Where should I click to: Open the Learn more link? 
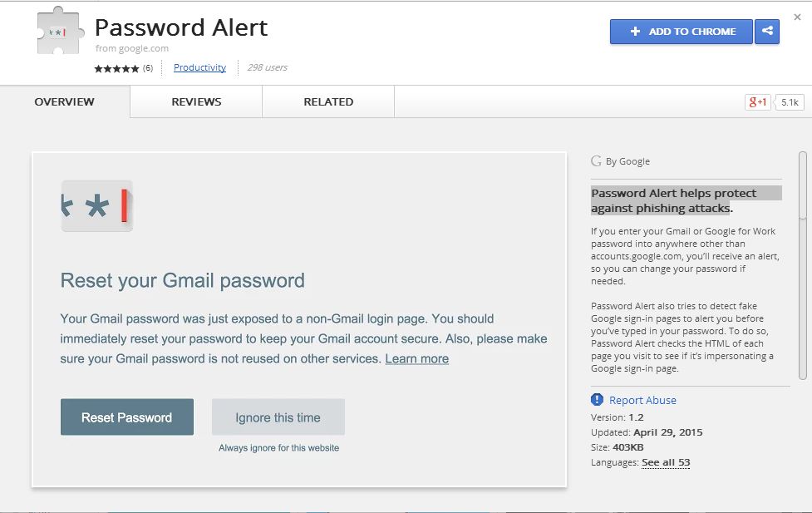pyautogui.click(x=417, y=358)
